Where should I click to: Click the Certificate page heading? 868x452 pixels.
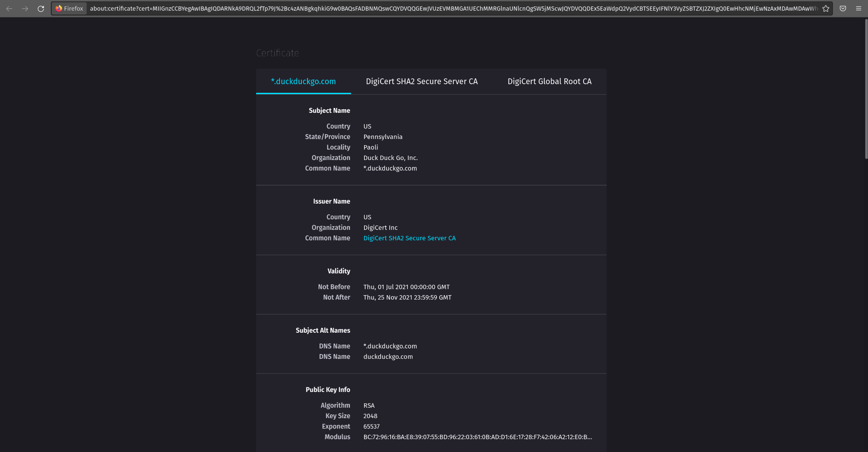pos(277,53)
